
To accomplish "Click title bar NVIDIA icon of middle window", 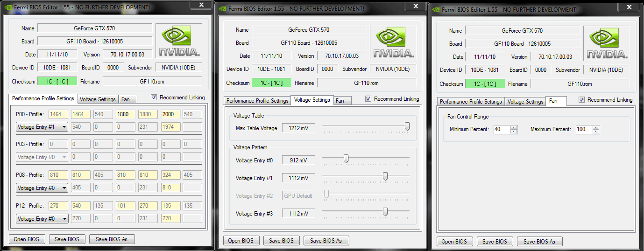I will tap(222, 8).
